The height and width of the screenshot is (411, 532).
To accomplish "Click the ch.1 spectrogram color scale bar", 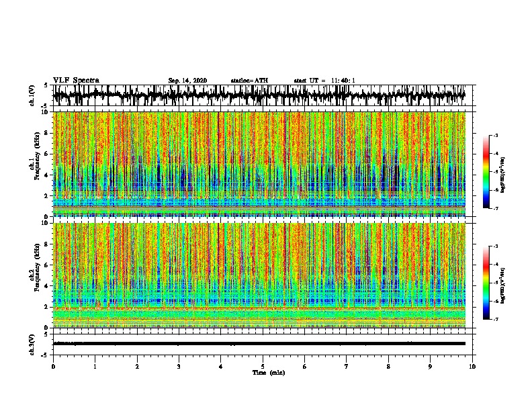I will coord(486,172).
